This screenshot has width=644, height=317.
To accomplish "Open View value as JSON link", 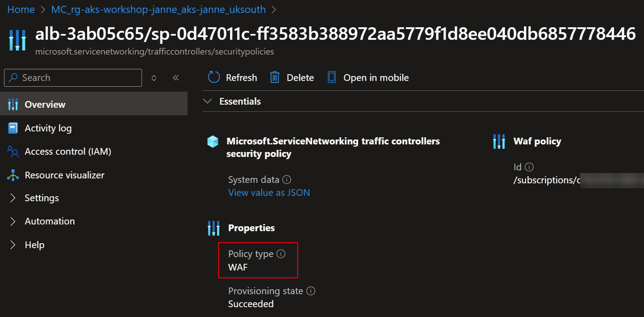I will (x=269, y=192).
